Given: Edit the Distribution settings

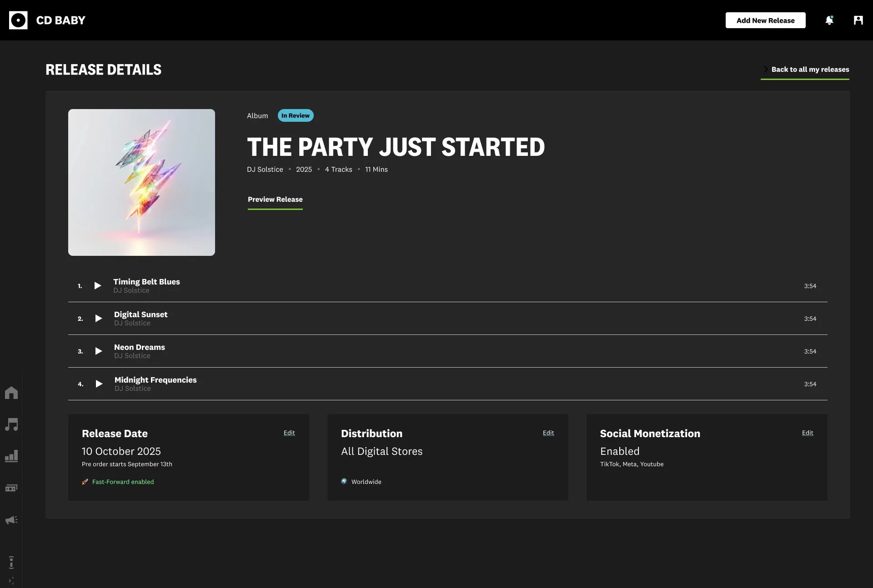Looking at the screenshot, I should point(548,433).
